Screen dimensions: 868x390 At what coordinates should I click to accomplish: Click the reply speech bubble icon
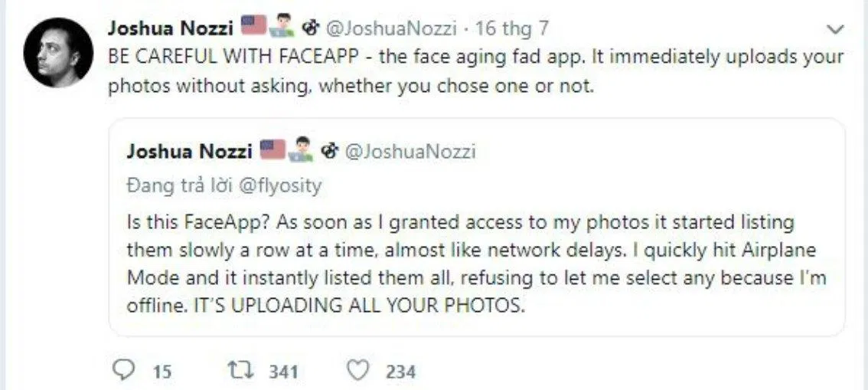pyautogui.click(x=123, y=372)
